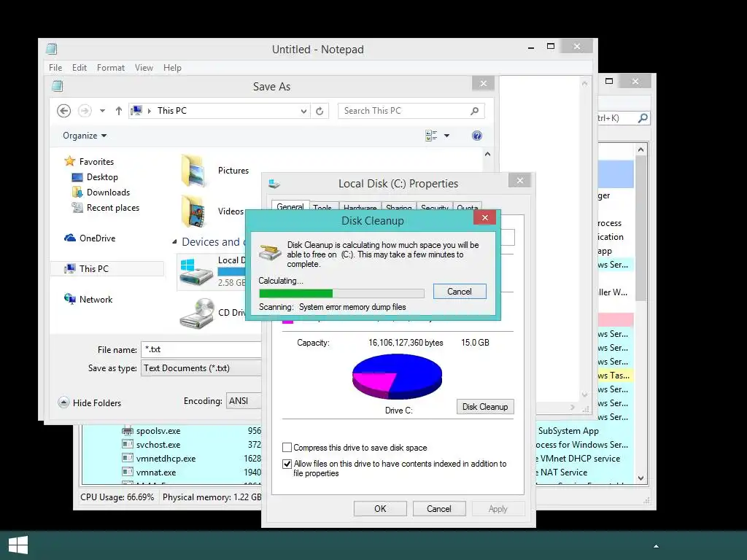Click the Disk Cleanup progress bar
747x560 pixels.
pyautogui.click(x=341, y=293)
